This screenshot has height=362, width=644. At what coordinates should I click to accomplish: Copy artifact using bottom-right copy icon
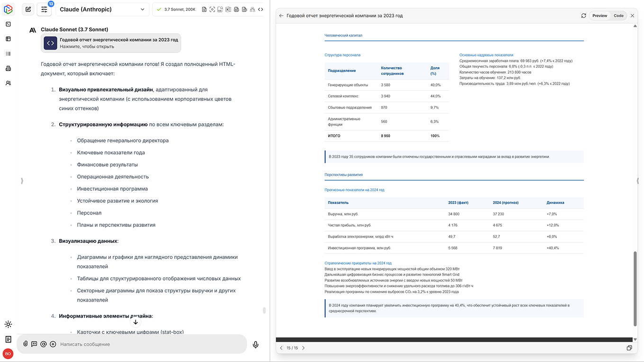629,348
